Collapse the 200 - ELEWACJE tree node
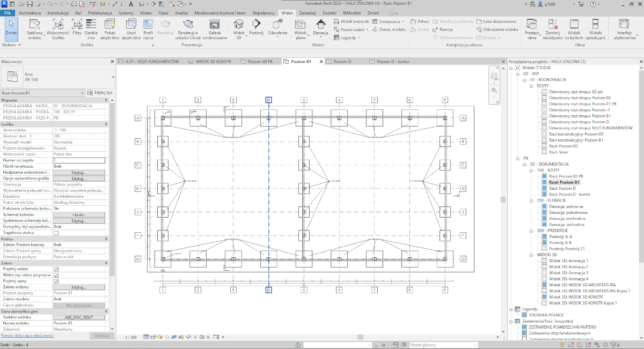The width and height of the screenshot is (644, 349). point(532,200)
